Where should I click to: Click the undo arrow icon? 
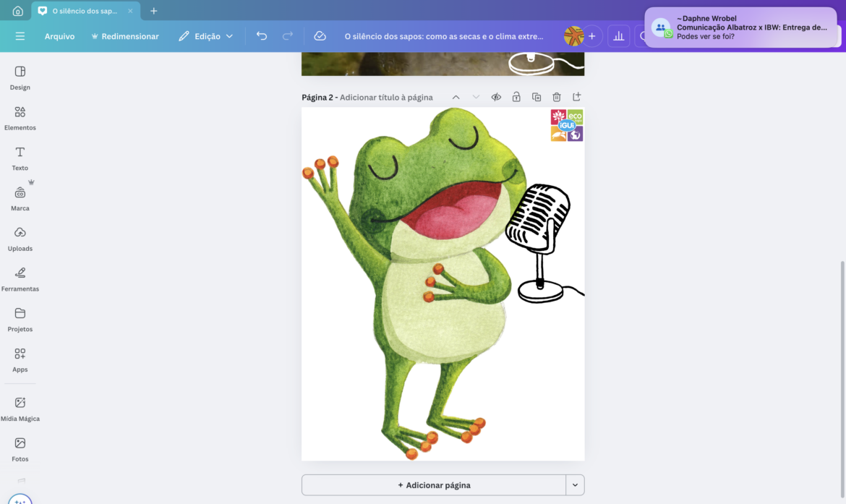point(262,36)
